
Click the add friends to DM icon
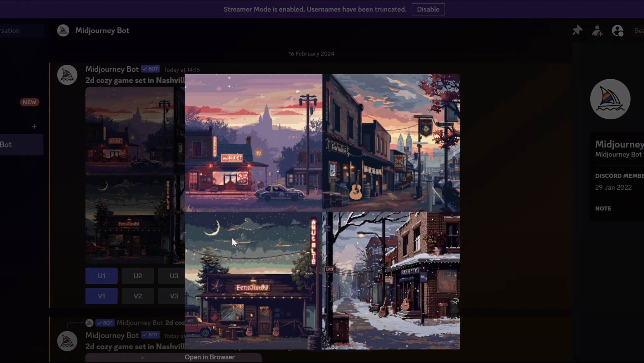point(597,31)
